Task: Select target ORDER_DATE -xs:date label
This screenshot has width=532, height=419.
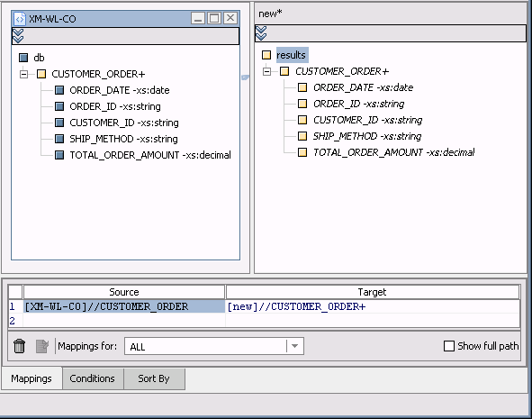Action: (x=363, y=87)
